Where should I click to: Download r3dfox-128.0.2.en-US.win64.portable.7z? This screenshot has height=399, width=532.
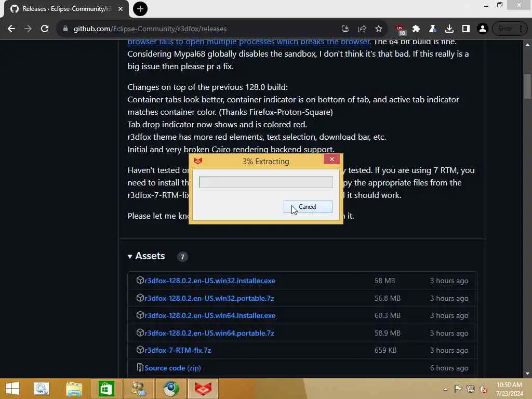click(x=209, y=333)
